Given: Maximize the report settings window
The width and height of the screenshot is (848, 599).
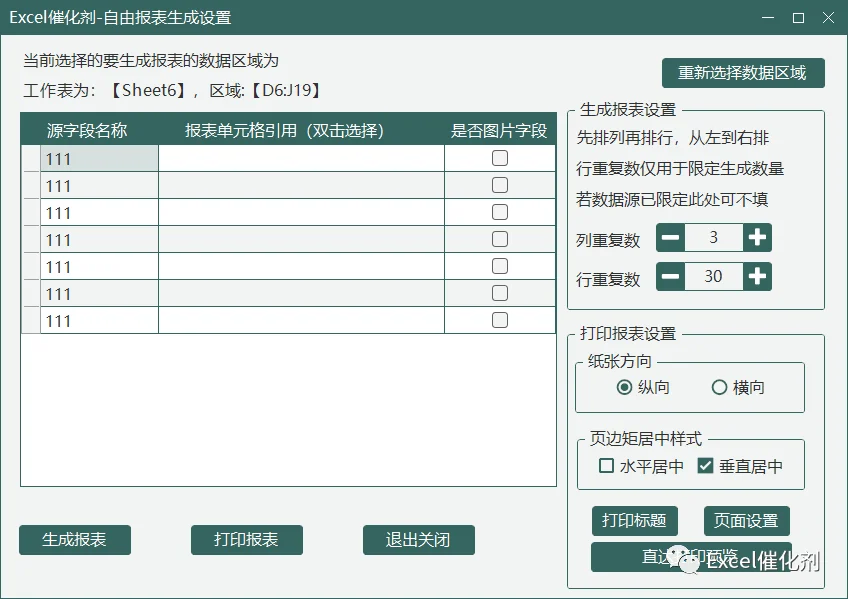Looking at the screenshot, I should 798,17.
